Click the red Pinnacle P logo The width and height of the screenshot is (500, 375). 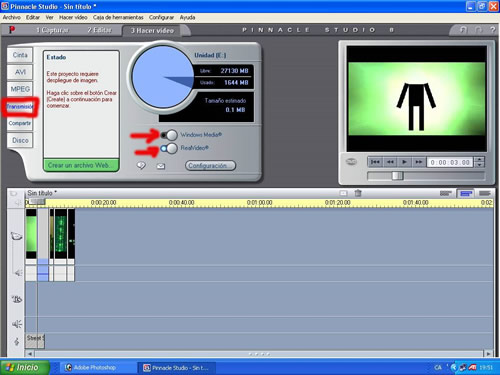click(x=12, y=30)
